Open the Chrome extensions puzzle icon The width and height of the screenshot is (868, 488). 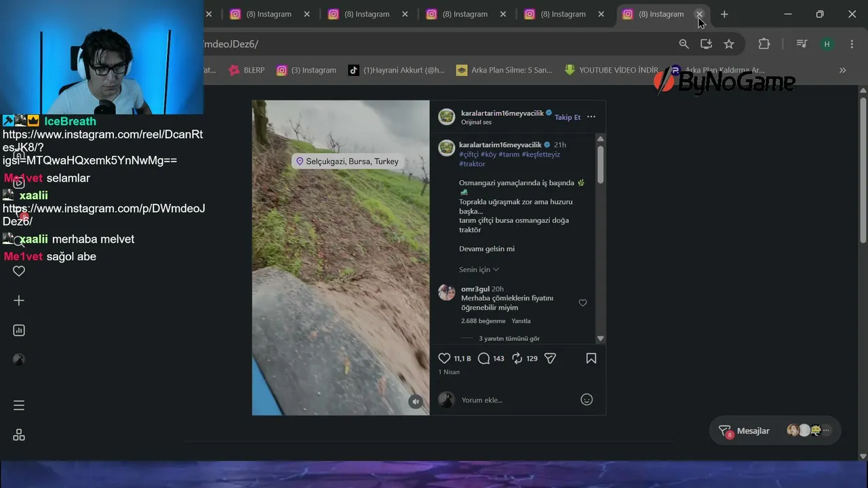(x=764, y=44)
